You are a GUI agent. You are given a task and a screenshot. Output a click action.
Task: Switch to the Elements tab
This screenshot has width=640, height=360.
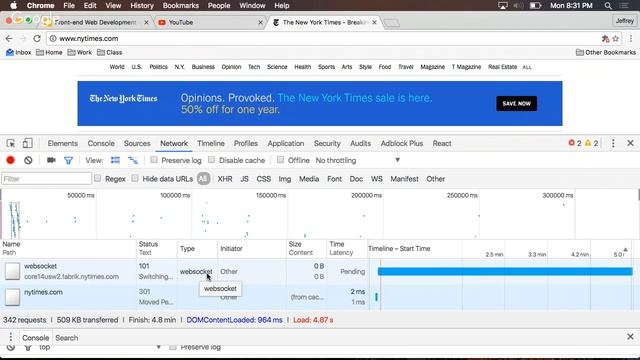tap(62, 143)
